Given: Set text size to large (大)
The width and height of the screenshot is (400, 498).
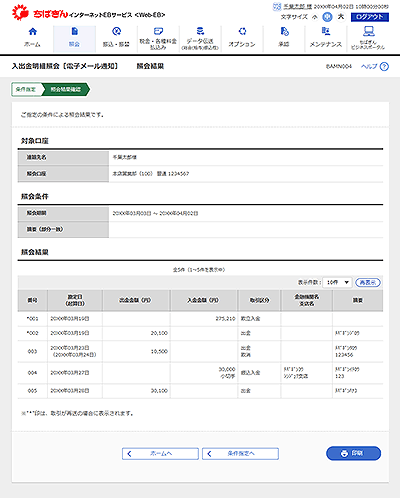Looking at the screenshot, I should (341, 17).
